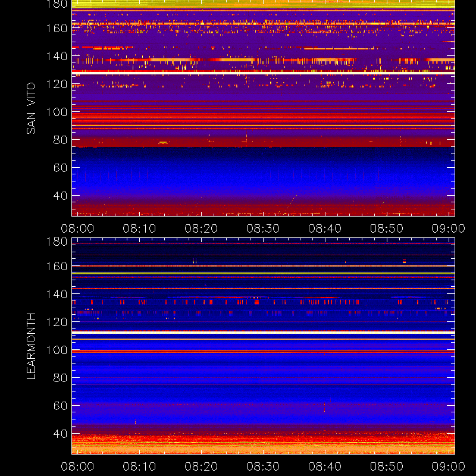Click the LEARMONTH axis title

pos(31,346)
